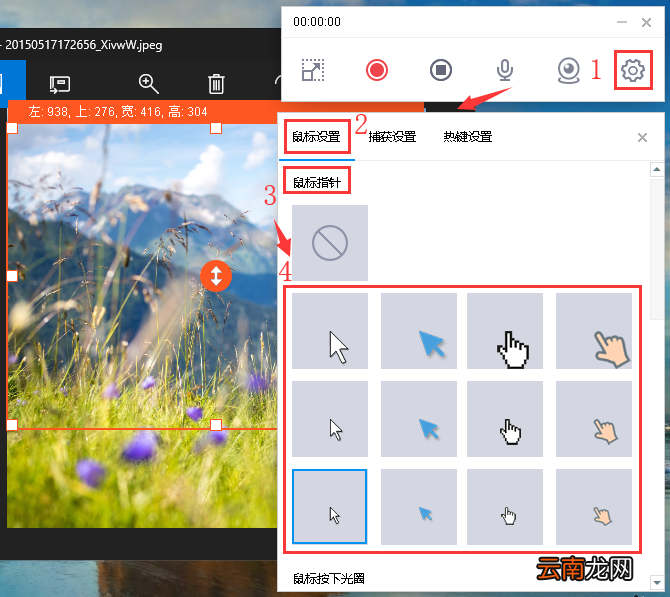Click the select-region capture icon
This screenshot has height=597, width=670.
point(313,70)
